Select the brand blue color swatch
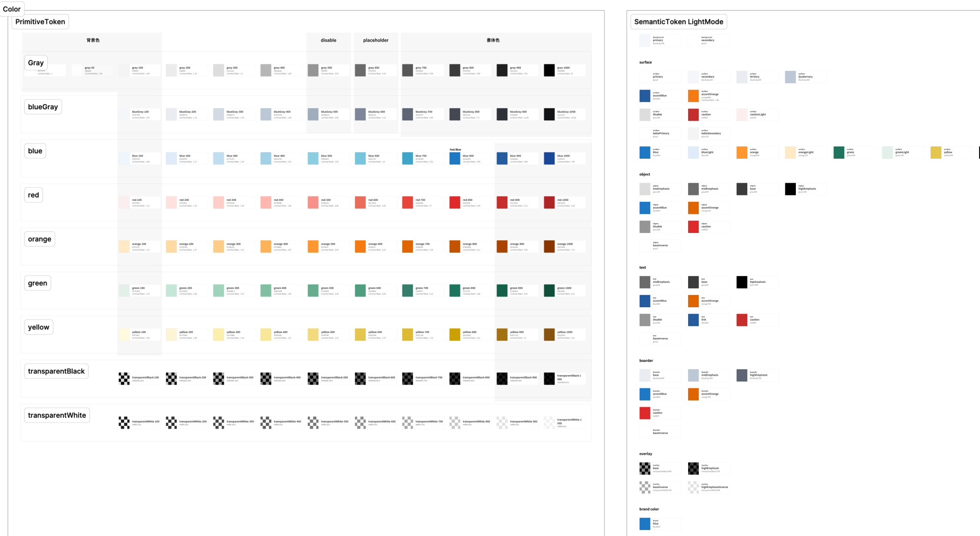 click(645, 524)
